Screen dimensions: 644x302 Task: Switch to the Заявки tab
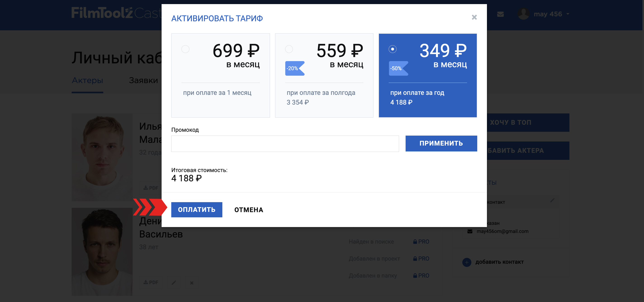pos(143,81)
